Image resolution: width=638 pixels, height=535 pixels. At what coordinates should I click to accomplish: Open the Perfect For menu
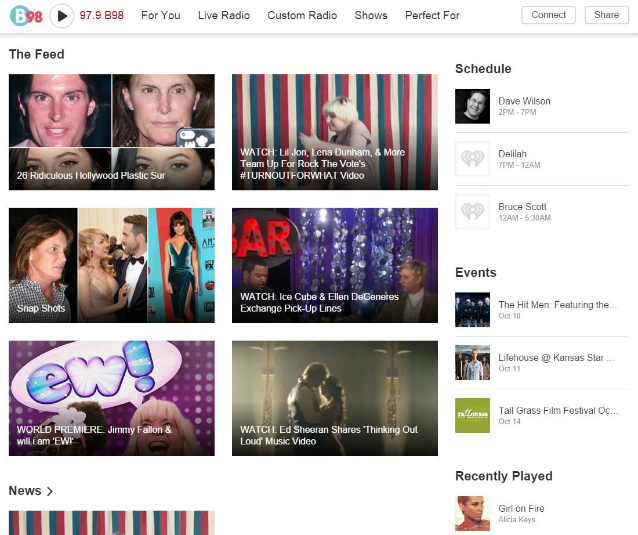click(x=432, y=15)
